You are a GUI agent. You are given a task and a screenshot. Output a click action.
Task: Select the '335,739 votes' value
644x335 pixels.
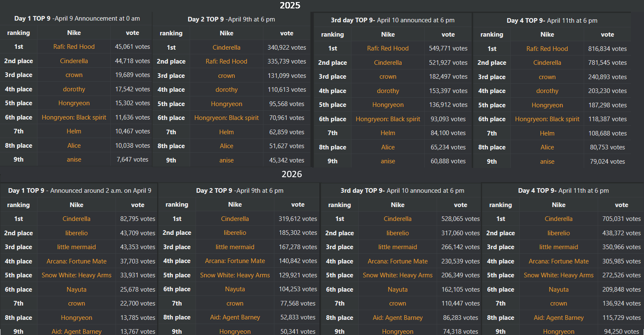pyautogui.click(x=287, y=61)
